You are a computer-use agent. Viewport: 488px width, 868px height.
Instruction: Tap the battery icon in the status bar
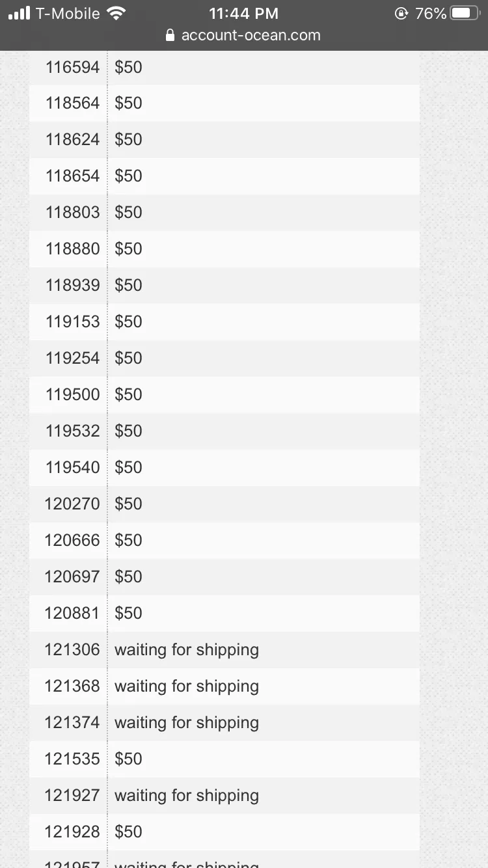pyautogui.click(x=465, y=13)
